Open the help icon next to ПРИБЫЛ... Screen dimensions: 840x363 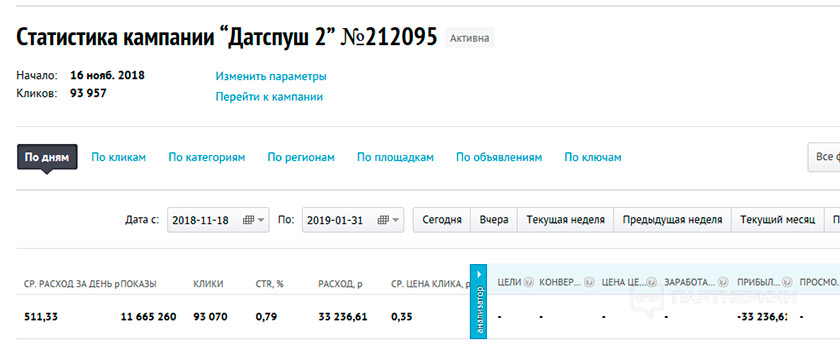point(788,282)
